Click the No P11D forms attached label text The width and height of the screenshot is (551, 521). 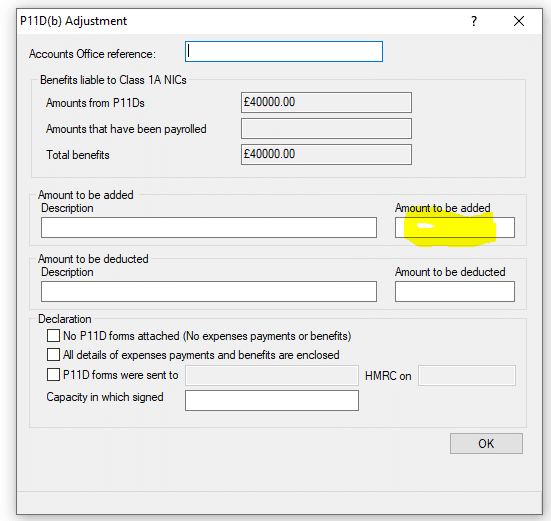click(x=207, y=336)
